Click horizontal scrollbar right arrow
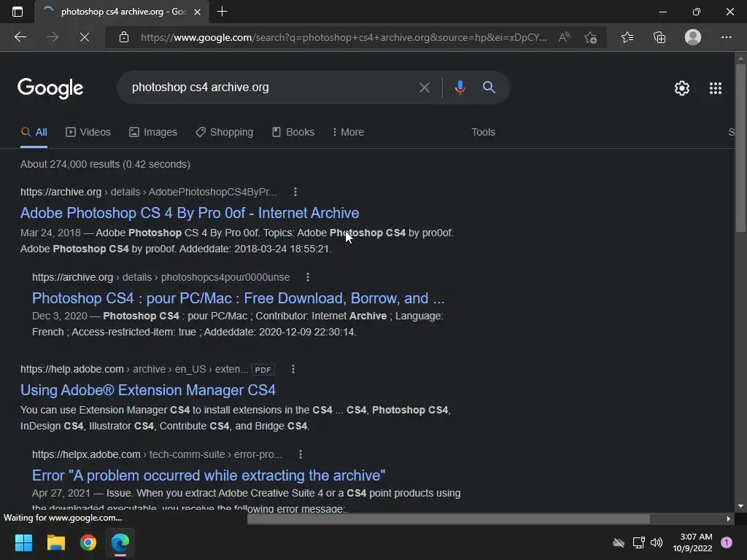This screenshot has height=560, width=747. tap(729, 518)
